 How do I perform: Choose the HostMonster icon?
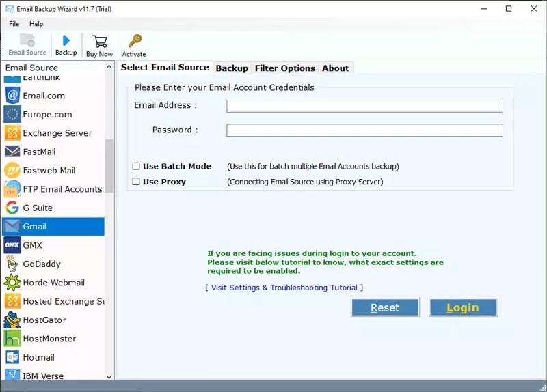12,339
